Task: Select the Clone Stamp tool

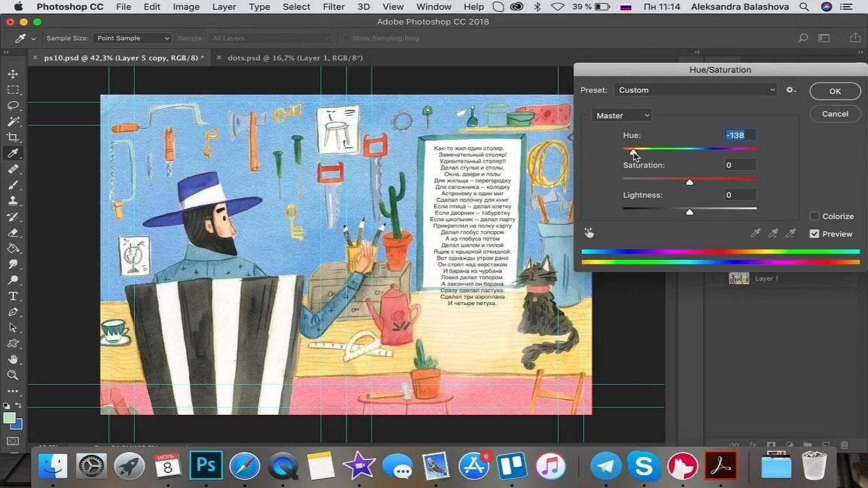Action: pos(13,201)
